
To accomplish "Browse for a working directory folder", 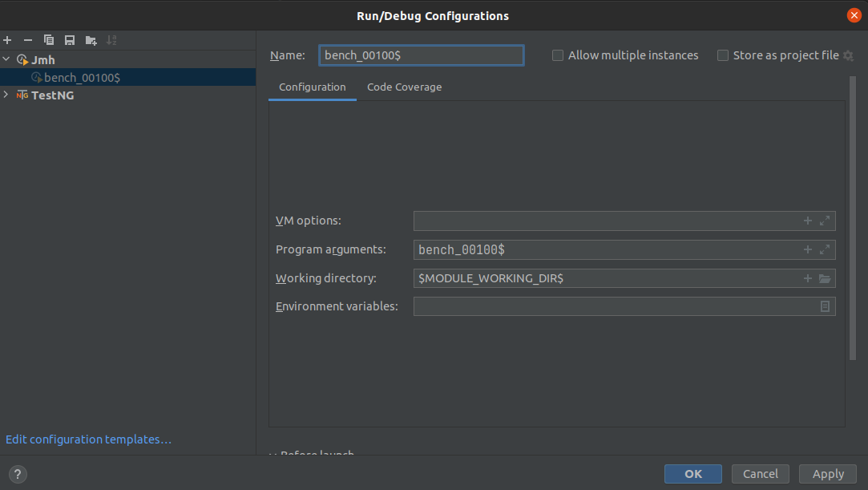I will 824,278.
